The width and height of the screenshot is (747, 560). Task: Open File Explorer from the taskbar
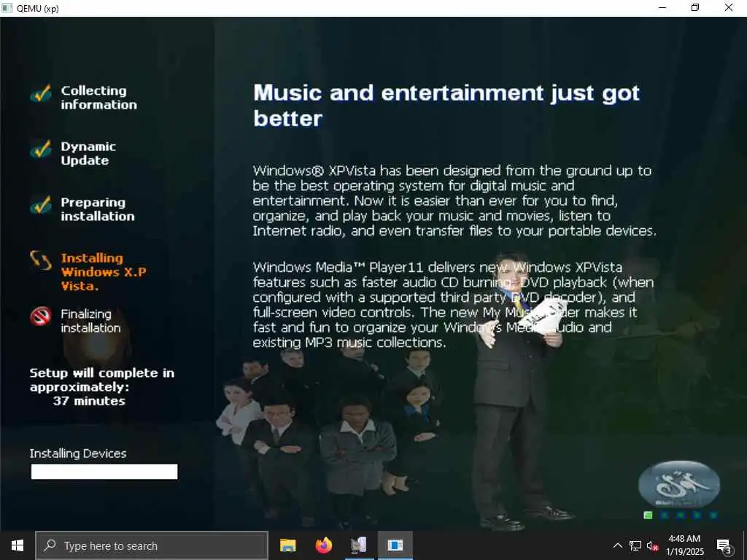[x=287, y=545]
